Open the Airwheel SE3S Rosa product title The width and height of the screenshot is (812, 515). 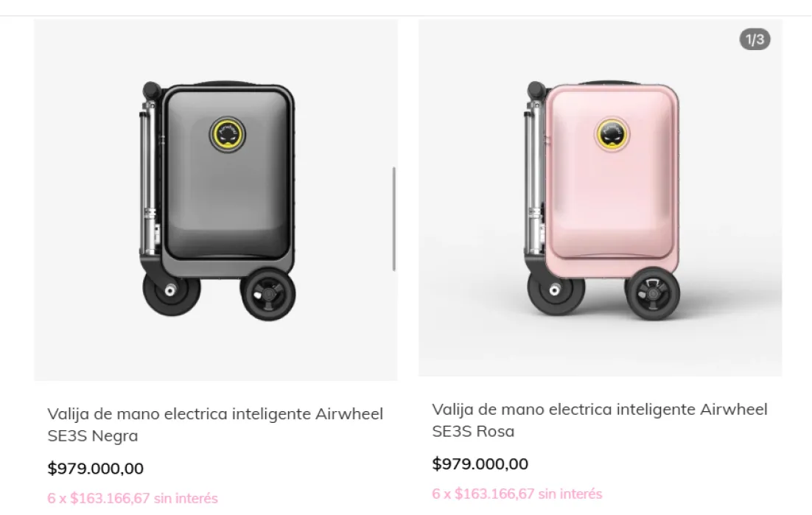point(599,419)
